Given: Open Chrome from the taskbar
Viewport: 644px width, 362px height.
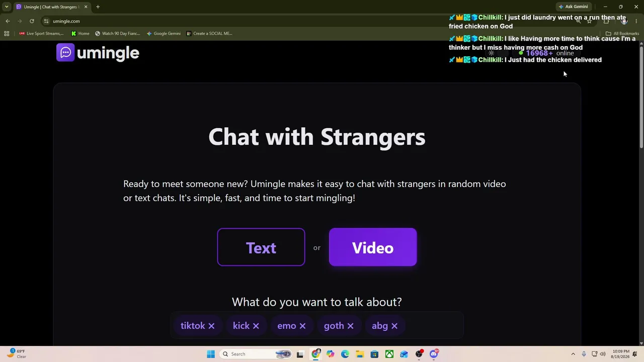Looking at the screenshot, I should click(315, 354).
